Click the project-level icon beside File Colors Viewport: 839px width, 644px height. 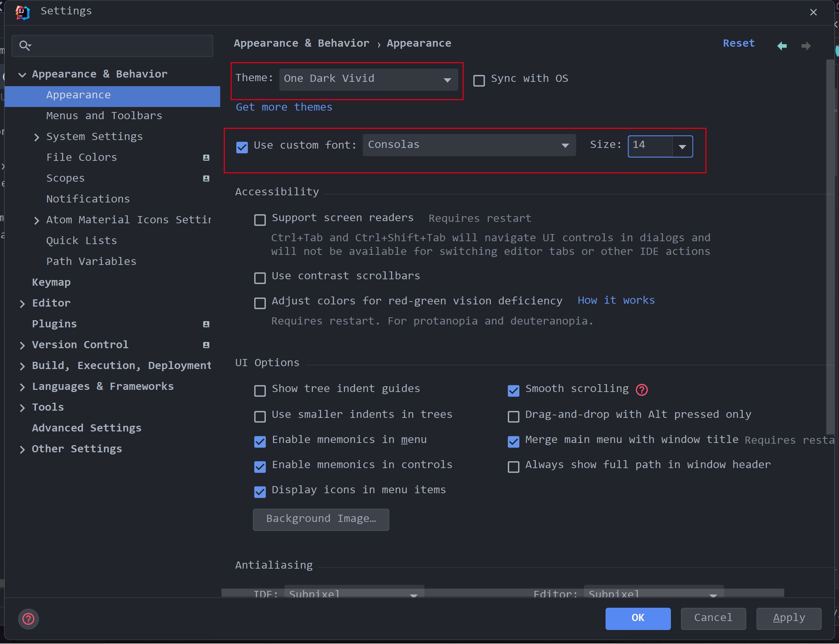[x=206, y=158]
